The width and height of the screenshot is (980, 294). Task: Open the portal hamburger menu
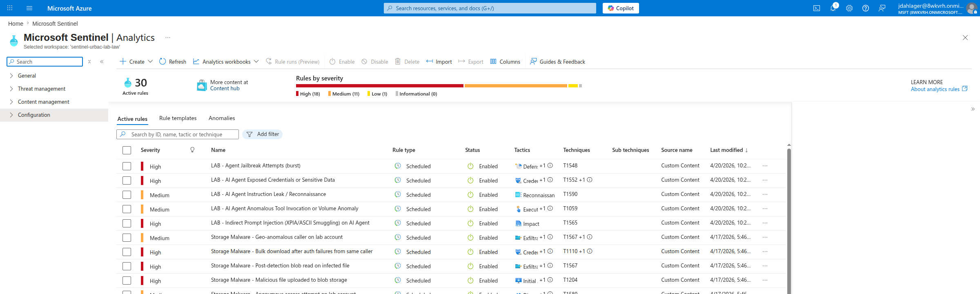click(29, 8)
